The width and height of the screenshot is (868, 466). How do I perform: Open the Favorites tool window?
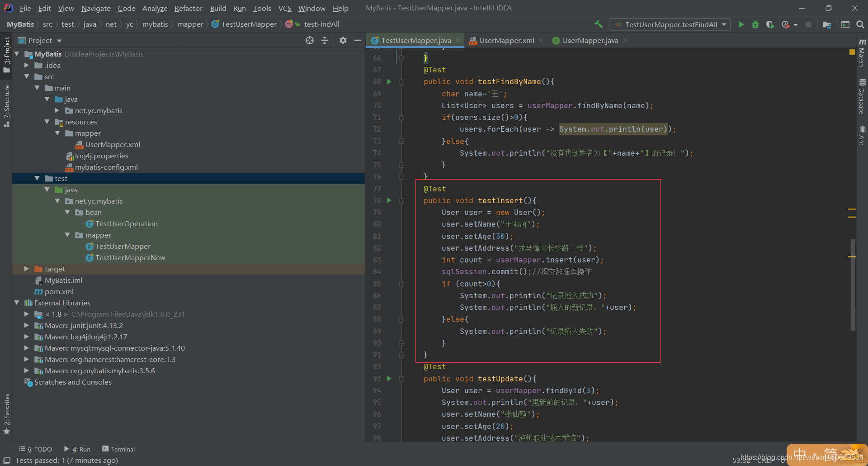[x=6, y=414]
